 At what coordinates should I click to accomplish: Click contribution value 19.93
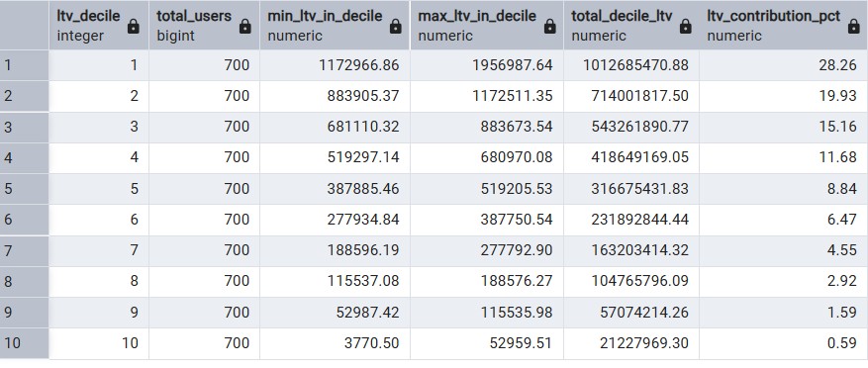coord(837,96)
